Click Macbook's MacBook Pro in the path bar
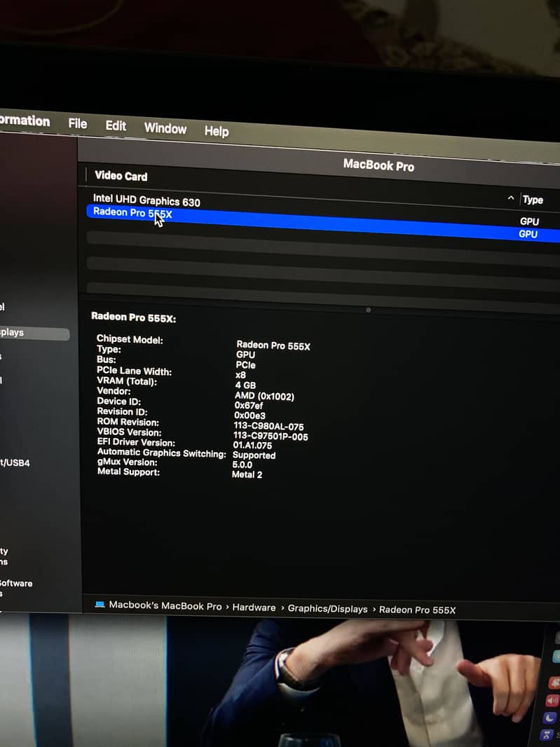The height and width of the screenshot is (747, 560). click(165, 606)
